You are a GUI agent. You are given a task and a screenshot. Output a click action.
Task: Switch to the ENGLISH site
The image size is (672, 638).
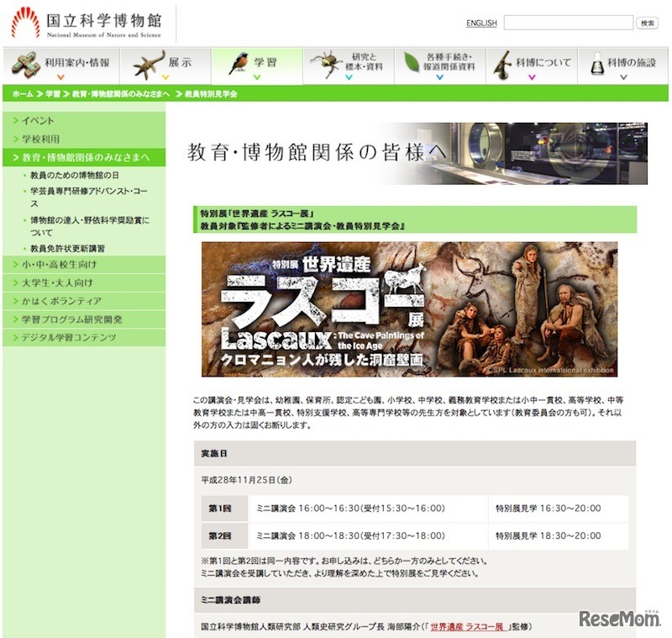pyautogui.click(x=481, y=24)
